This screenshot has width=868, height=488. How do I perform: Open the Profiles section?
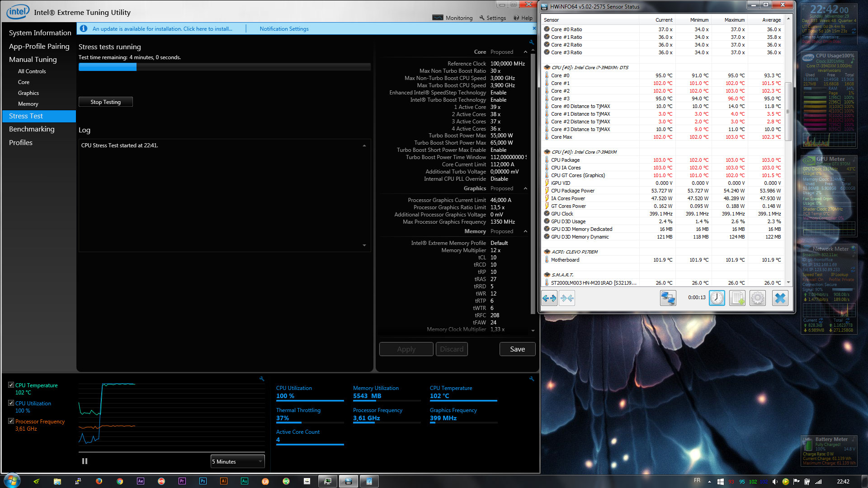tap(21, 142)
